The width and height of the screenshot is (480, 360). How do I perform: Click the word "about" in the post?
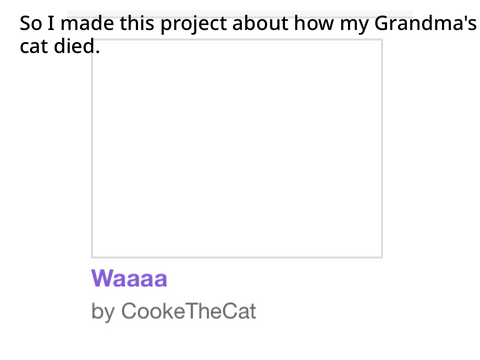(x=260, y=24)
